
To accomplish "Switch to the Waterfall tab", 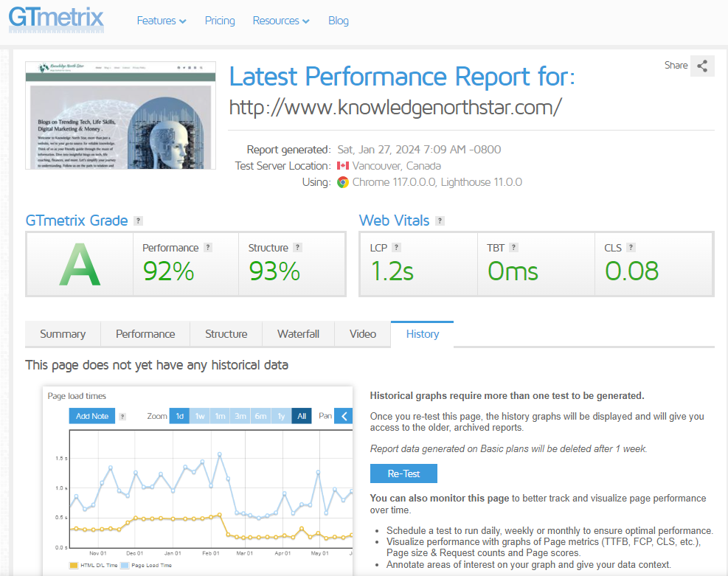I will click(x=298, y=334).
